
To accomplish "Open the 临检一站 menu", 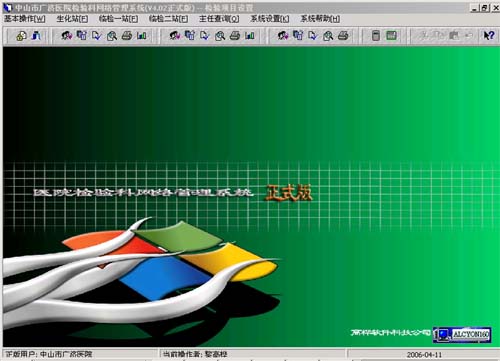I will point(118,19).
